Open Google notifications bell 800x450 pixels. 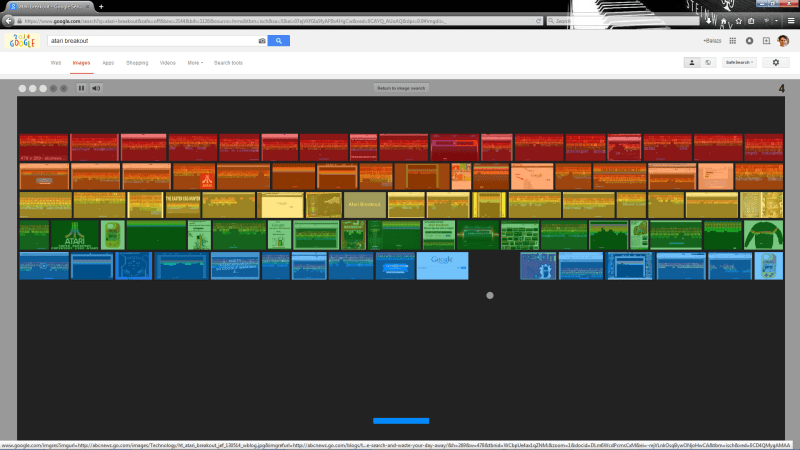click(749, 41)
